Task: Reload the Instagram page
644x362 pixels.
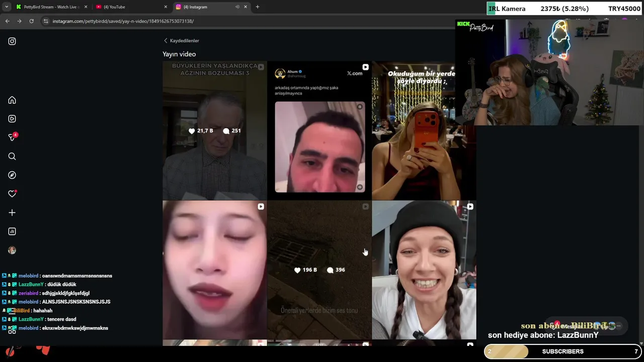Action: [x=31, y=21]
